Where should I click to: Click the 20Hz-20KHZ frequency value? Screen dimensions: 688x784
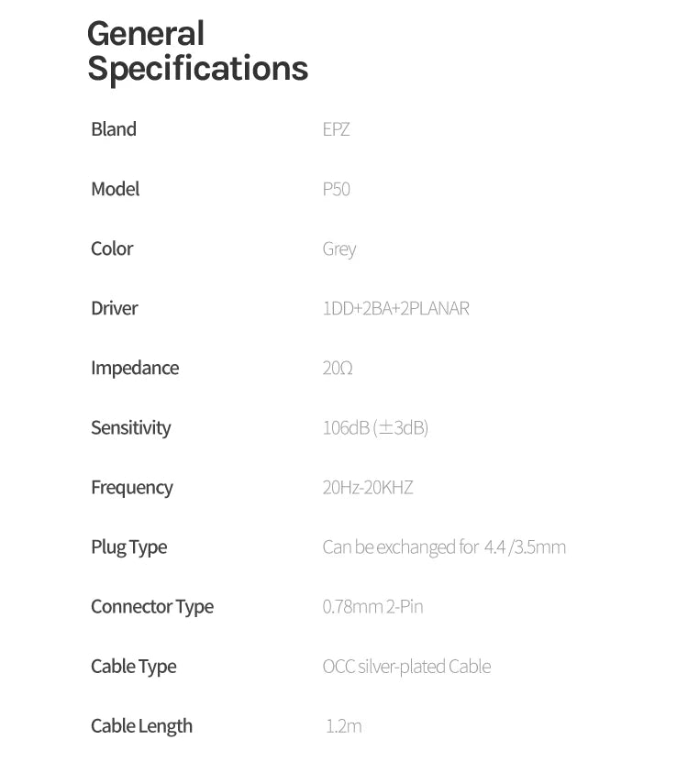pyautogui.click(x=368, y=488)
